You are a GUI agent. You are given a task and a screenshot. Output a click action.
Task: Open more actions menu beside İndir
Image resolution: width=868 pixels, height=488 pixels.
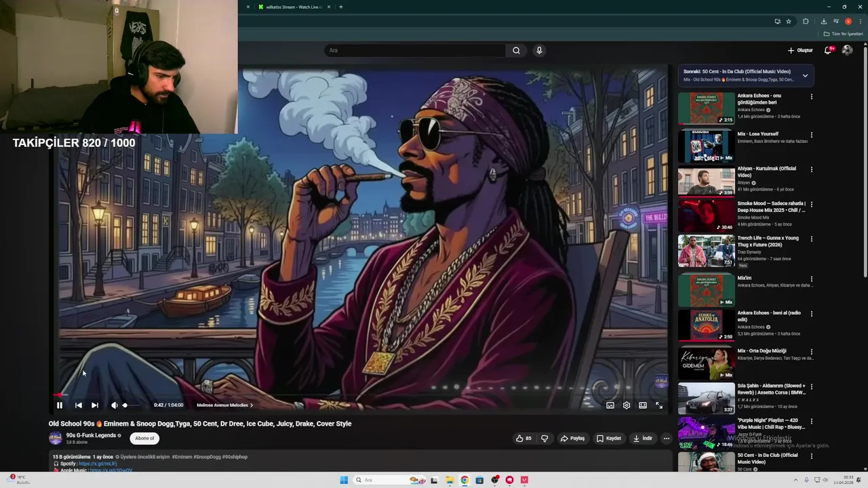[666, 439]
